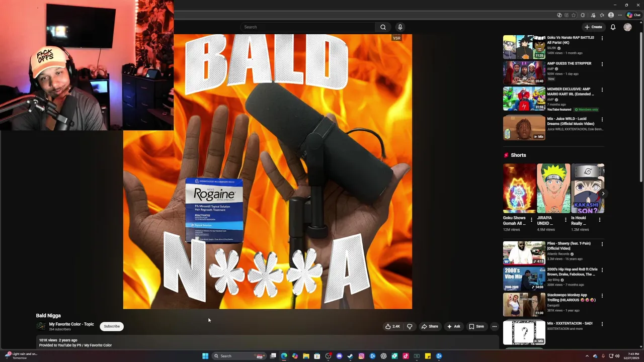
Task: Share the Bald video
Action: [x=430, y=326]
